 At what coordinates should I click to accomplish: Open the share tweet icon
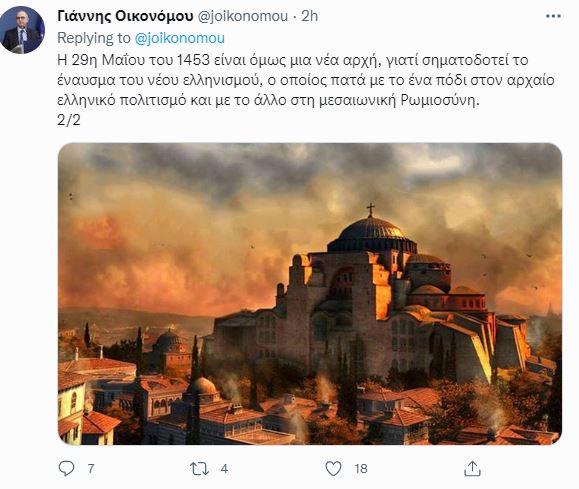(x=472, y=468)
